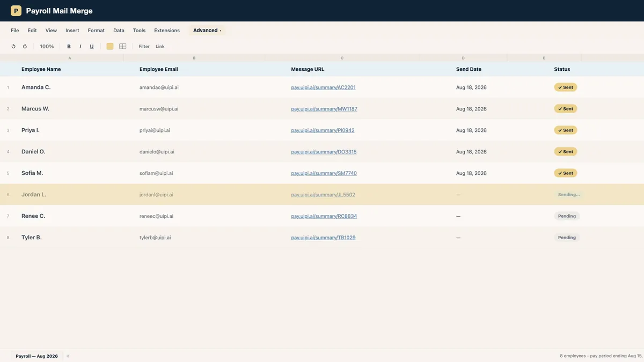This screenshot has height=362, width=644.
Task: Open link pay.uipi.ai/summary/JL5502
Action: [x=323, y=195]
